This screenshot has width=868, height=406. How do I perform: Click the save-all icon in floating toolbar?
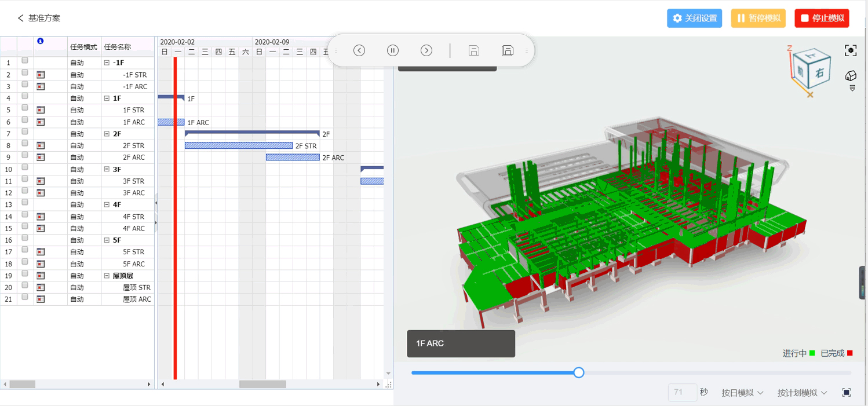(x=508, y=50)
